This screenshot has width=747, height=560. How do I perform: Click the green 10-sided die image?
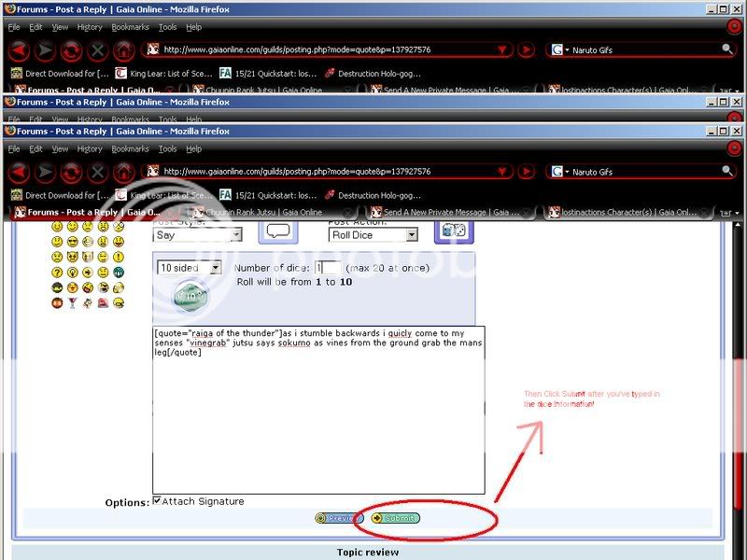pyautogui.click(x=191, y=297)
